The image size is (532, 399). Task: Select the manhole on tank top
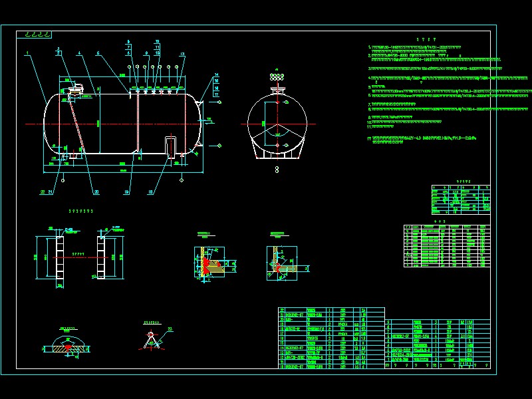pyautogui.click(x=76, y=90)
